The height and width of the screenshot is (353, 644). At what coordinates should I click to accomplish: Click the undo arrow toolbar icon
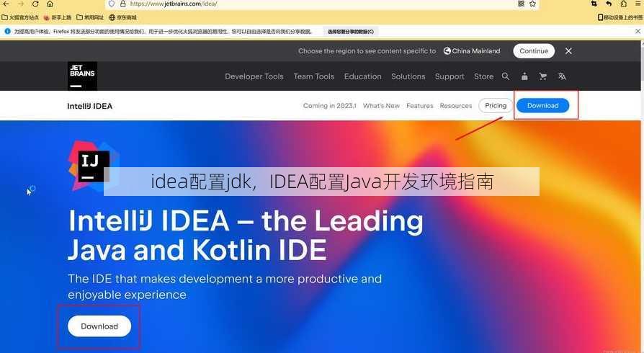609,4
